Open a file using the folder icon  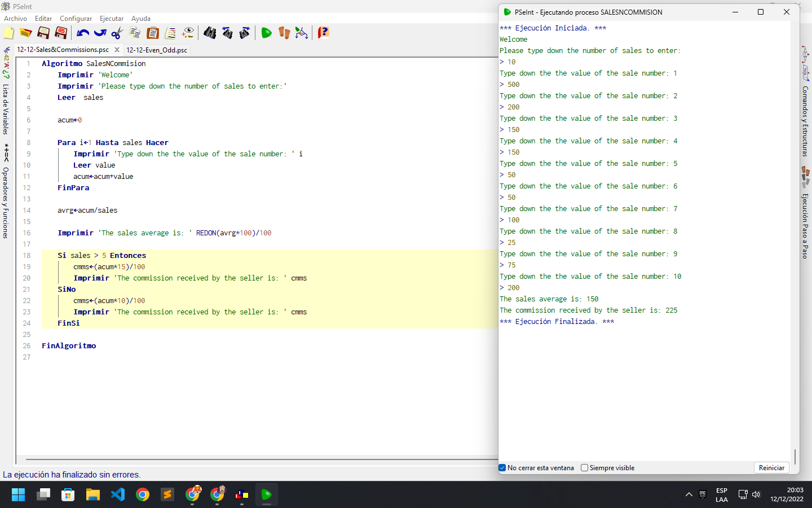[25, 33]
